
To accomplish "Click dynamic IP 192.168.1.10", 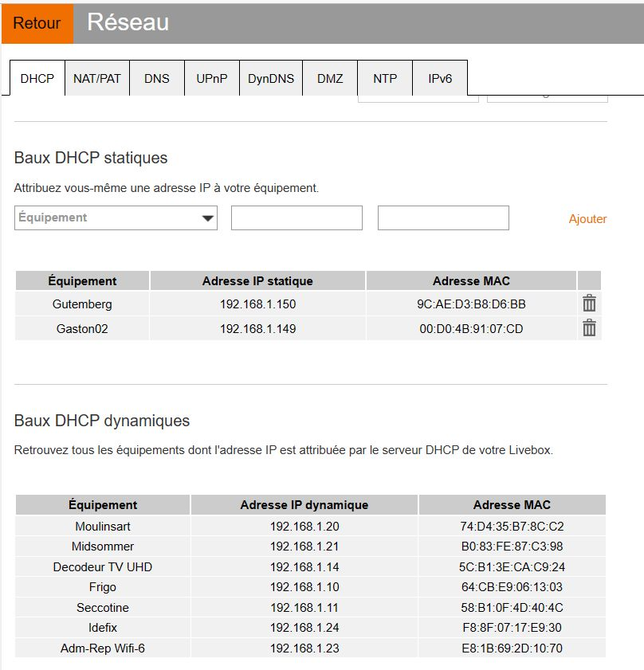I will [x=304, y=586].
